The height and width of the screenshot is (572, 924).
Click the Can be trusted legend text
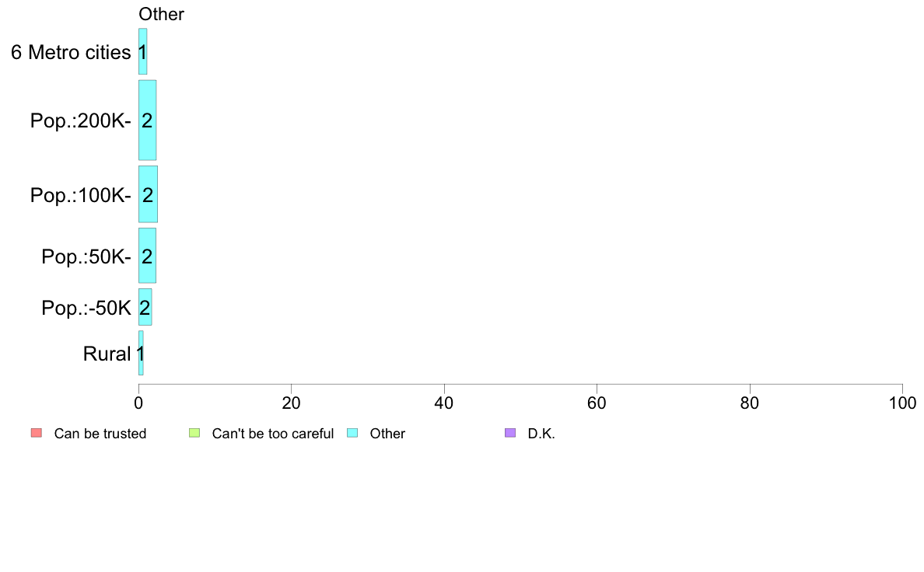point(100,434)
